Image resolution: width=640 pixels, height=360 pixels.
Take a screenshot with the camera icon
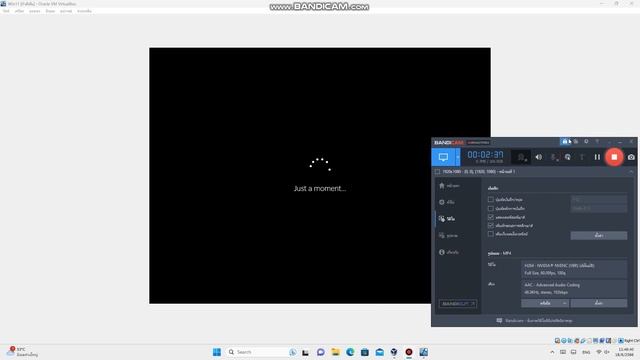[631, 157]
